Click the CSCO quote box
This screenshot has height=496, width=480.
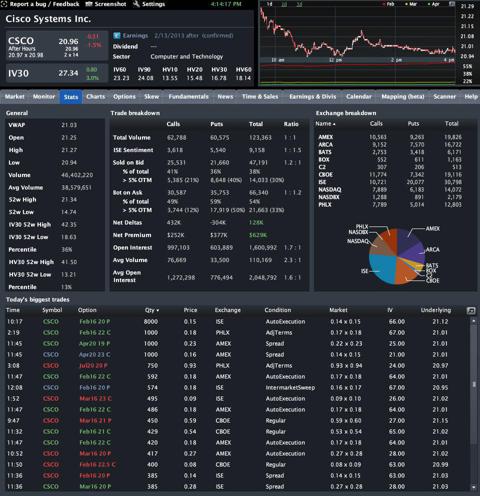57,46
